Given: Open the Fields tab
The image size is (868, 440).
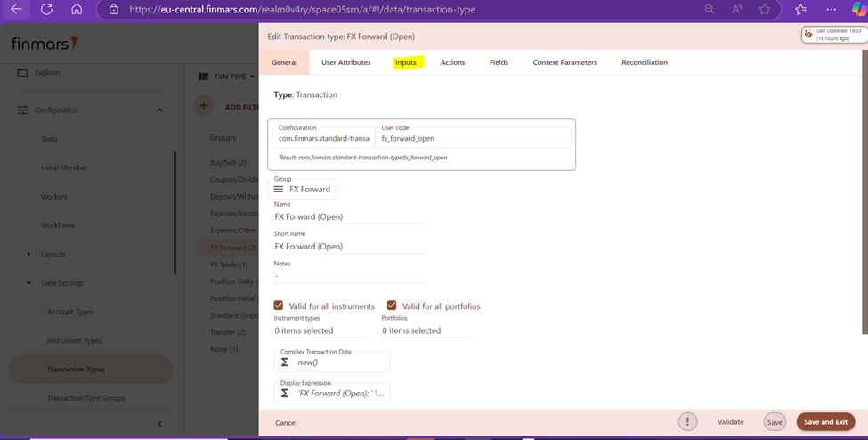Looking at the screenshot, I should point(499,62).
